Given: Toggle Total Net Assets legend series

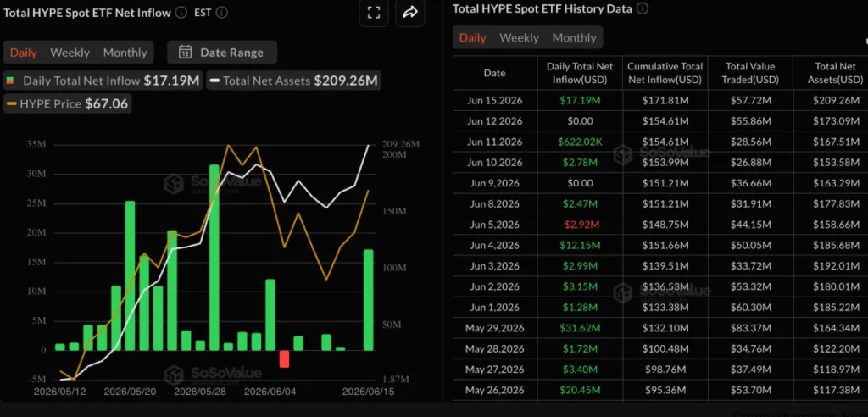Looking at the screenshot, I should point(294,81).
